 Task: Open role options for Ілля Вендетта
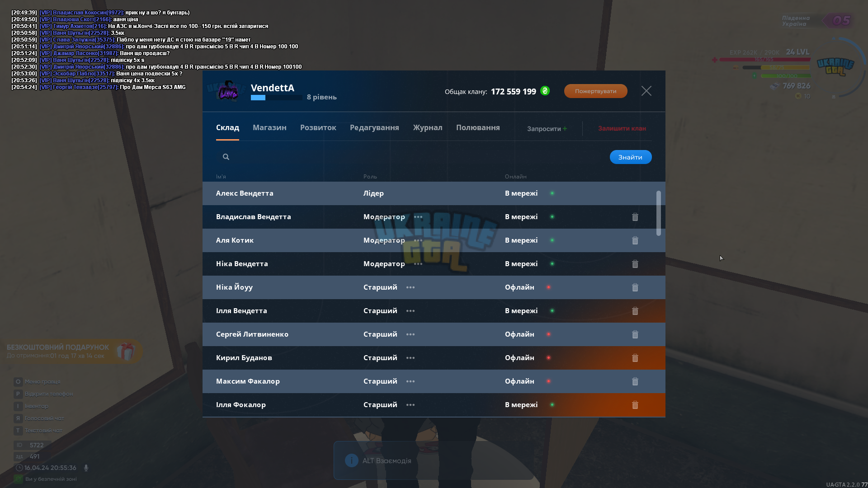pos(410,311)
